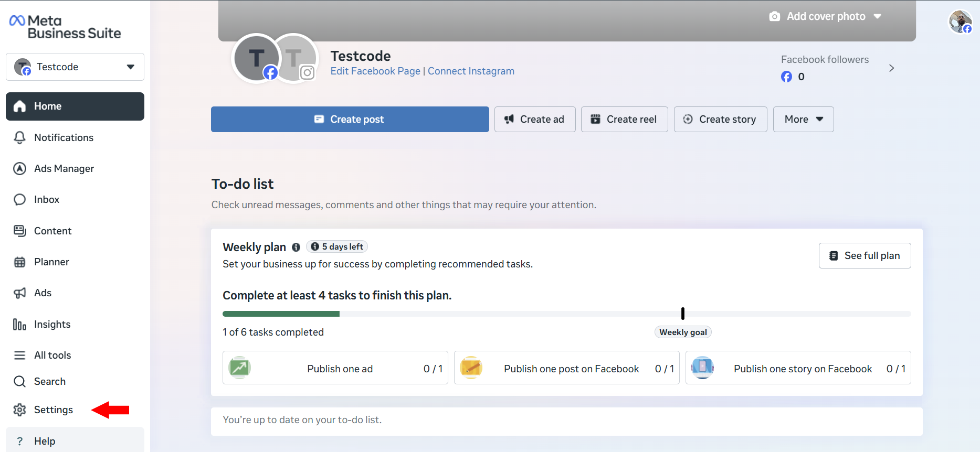Click the All tools hamburger icon
The image size is (980, 452).
point(19,355)
